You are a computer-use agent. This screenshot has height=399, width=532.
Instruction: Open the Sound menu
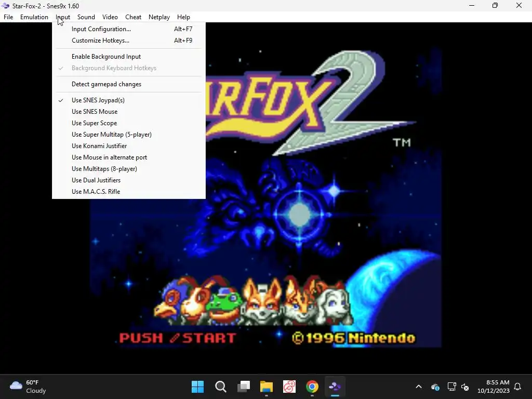[86, 17]
